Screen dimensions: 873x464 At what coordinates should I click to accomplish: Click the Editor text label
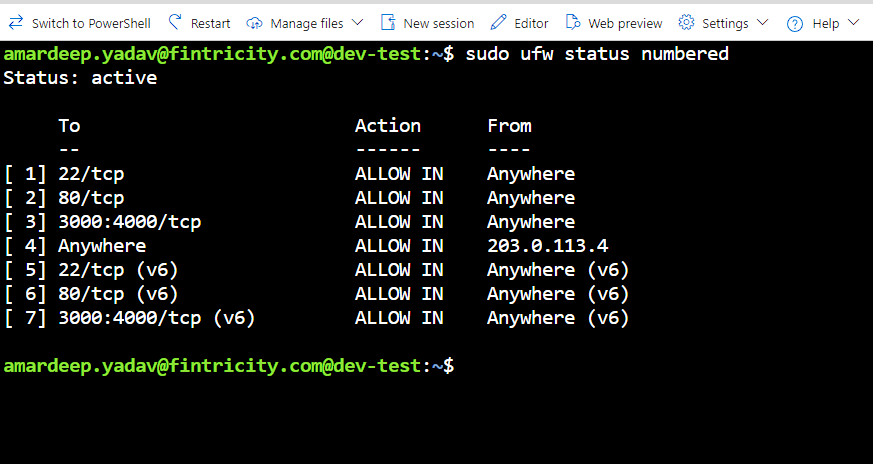531,23
